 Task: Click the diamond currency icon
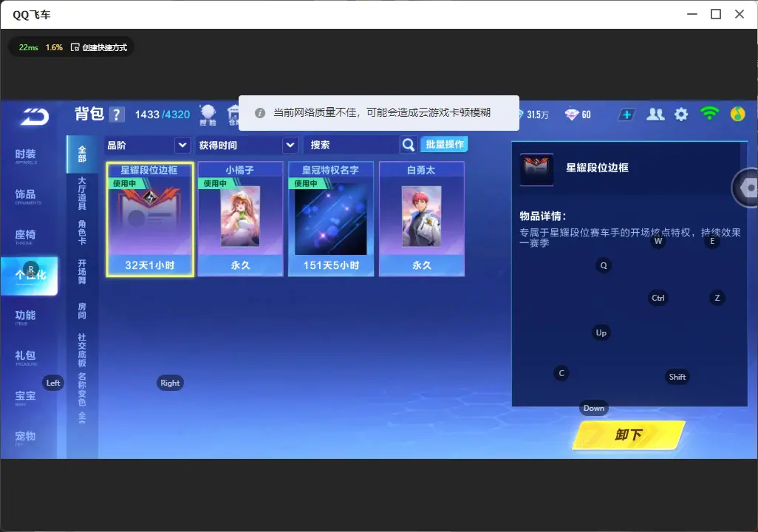tap(572, 115)
